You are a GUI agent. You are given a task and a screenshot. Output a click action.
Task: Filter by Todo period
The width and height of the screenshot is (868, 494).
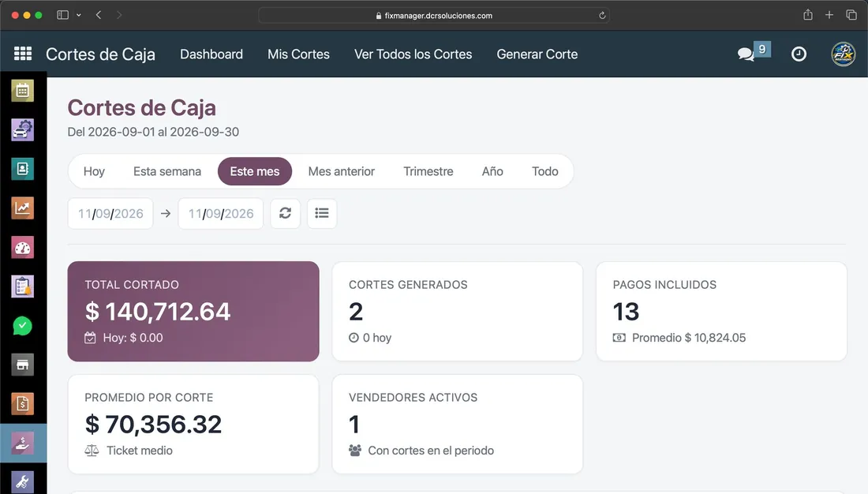coord(545,171)
